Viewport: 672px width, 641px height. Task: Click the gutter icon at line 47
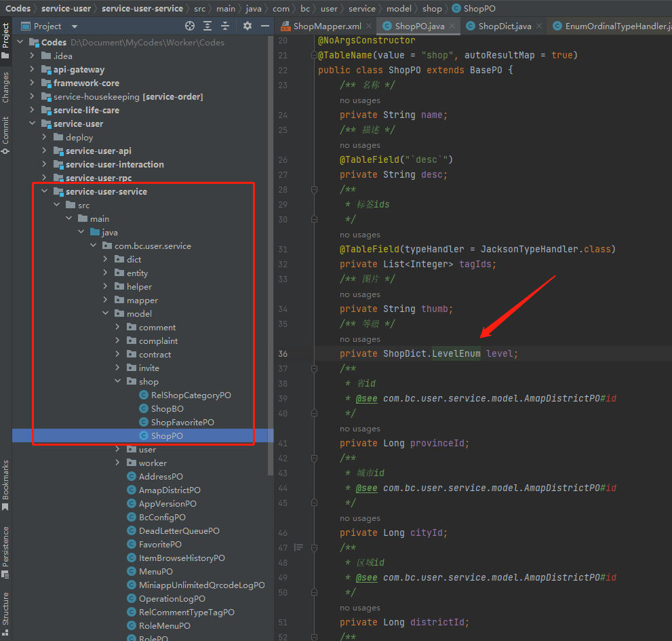click(x=299, y=547)
